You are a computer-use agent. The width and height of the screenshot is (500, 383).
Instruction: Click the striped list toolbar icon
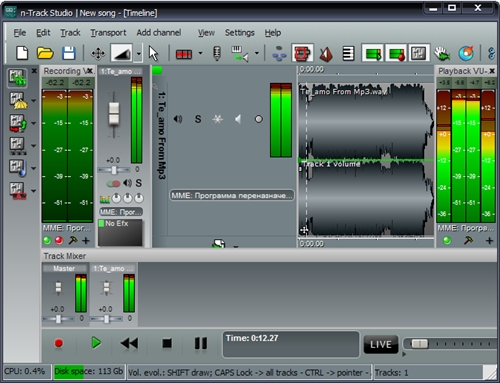(348, 53)
